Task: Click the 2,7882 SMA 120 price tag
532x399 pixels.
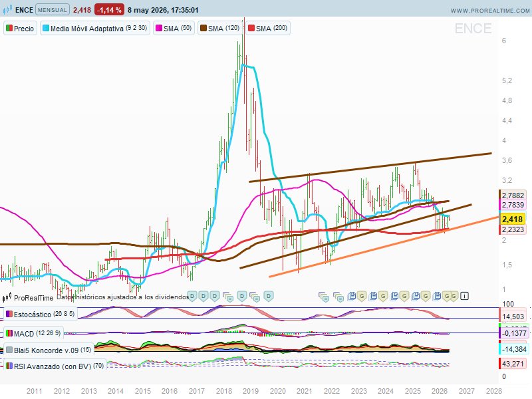Action: tap(512, 195)
